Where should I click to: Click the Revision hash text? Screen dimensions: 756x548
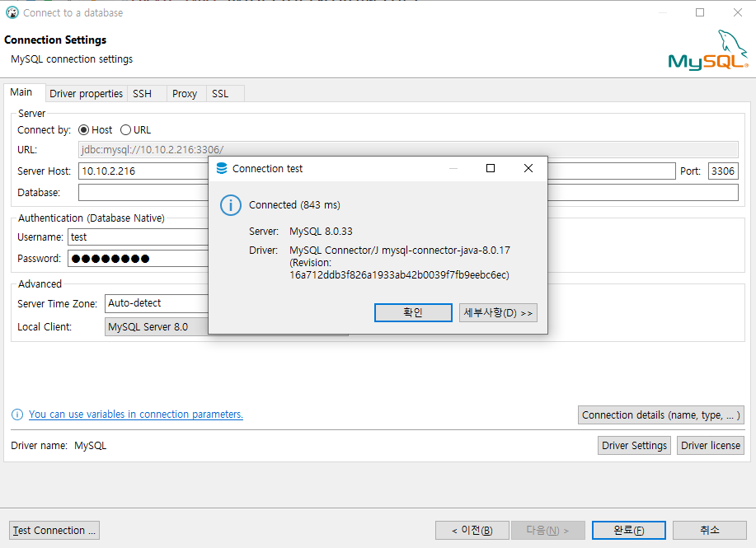click(x=399, y=275)
